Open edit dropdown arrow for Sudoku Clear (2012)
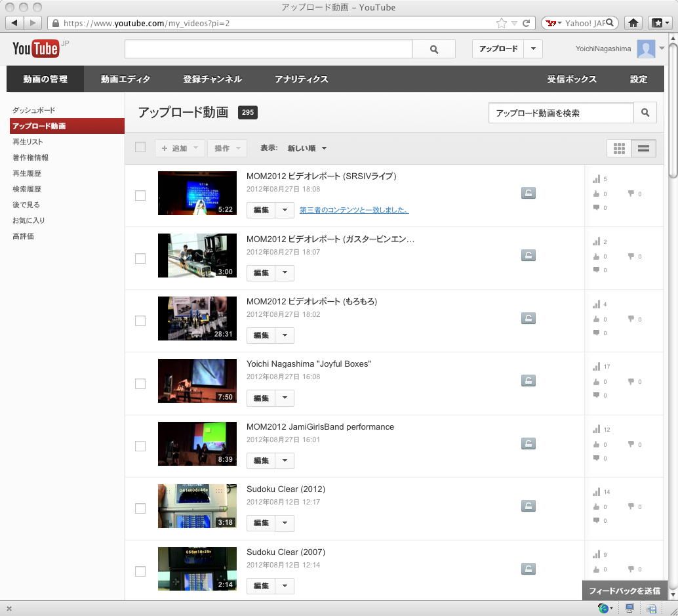Viewport: 678px width, 616px height. click(285, 523)
